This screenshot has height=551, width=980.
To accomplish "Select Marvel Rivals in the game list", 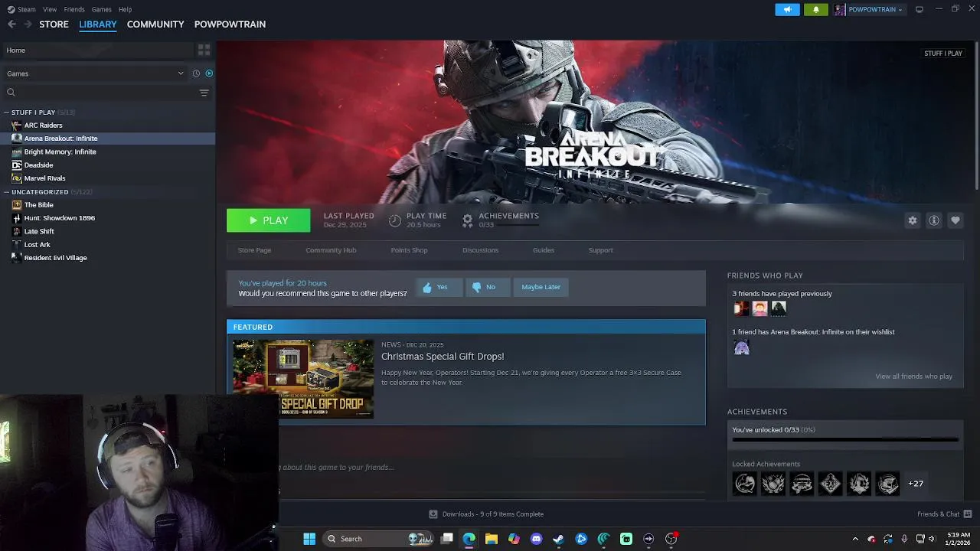I will [x=44, y=178].
